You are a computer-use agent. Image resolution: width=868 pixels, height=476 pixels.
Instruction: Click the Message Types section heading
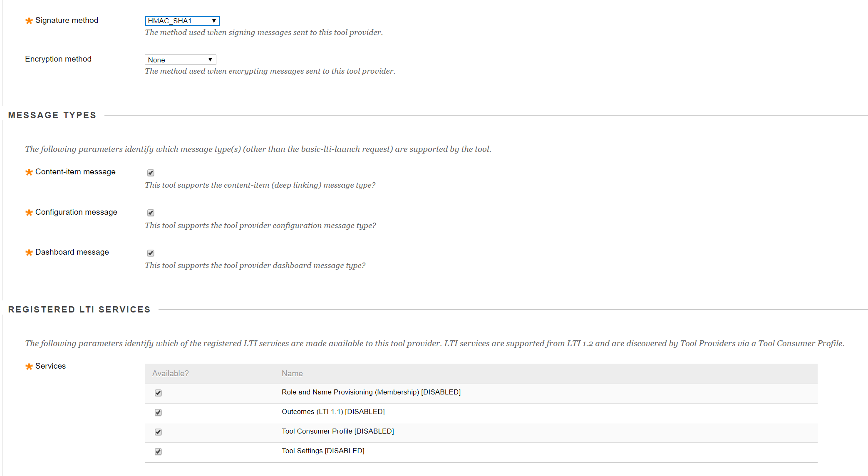[x=52, y=115]
